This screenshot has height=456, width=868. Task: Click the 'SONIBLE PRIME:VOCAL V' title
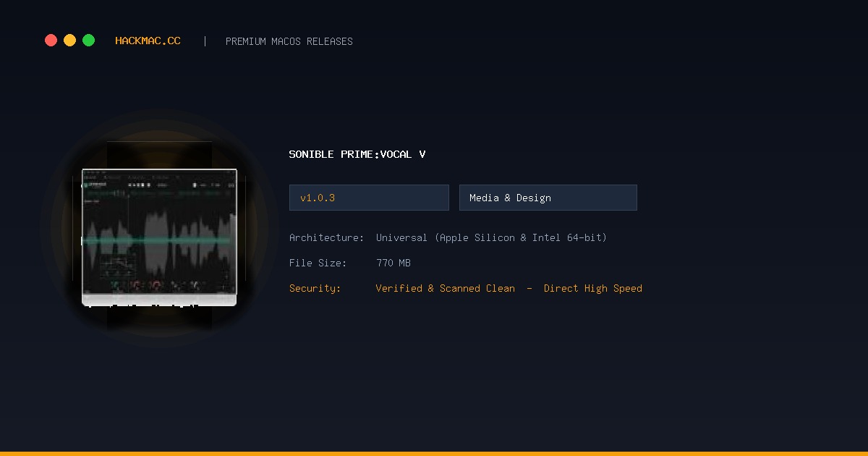(357, 154)
